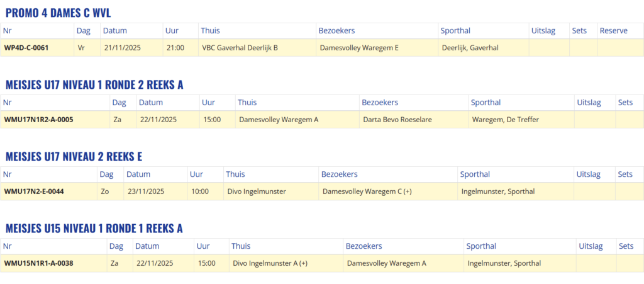This screenshot has width=644, height=284.
Task: Open the MEISJES U17 NIVEAU 1 RONDE 2 REEKS A heading
Action: click(94, 85)
